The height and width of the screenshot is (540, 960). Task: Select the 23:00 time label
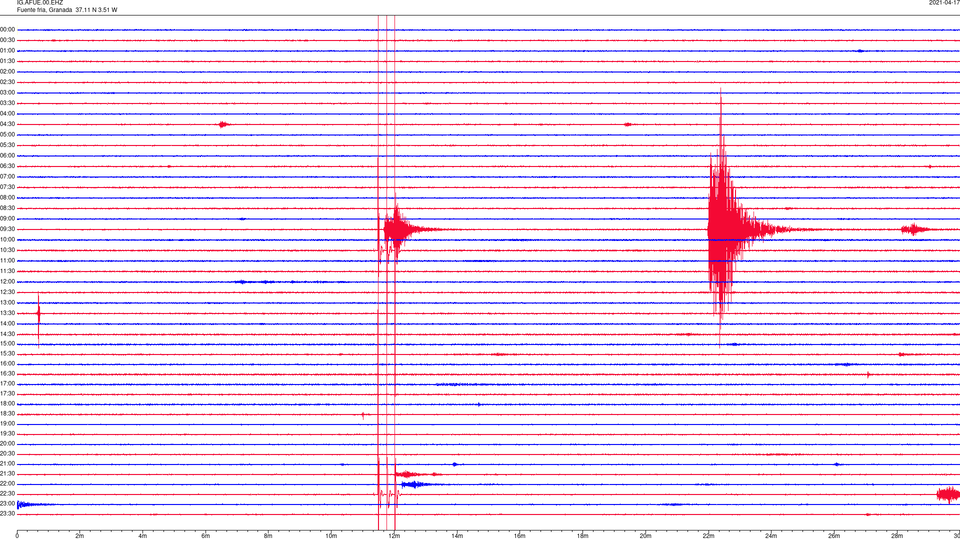click(x=7, y=504)
